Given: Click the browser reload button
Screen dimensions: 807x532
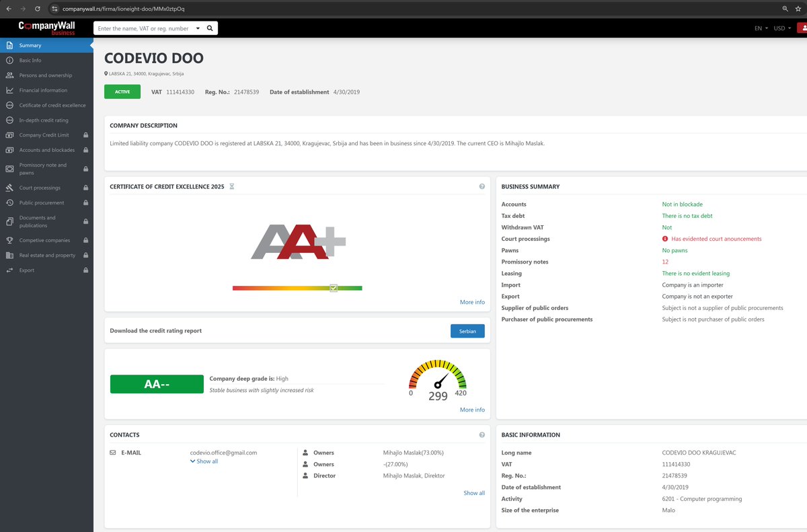Looking at the screenshot, I should pyautogui.click(x=37, y=9).
